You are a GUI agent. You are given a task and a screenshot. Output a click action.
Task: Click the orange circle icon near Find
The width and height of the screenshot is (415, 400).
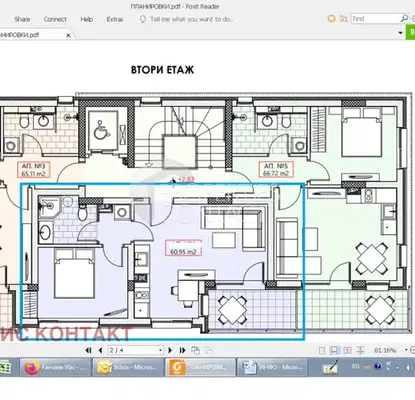(x=331, y=19)
